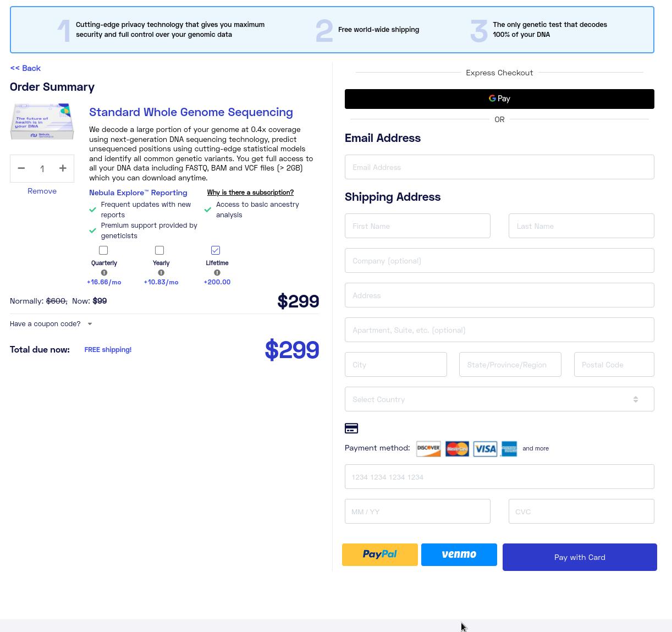Image resolution: width=672 pixels, height=632 pixels.
Task: Click the Lifetime plan info icon
Action: coord(217,273)
